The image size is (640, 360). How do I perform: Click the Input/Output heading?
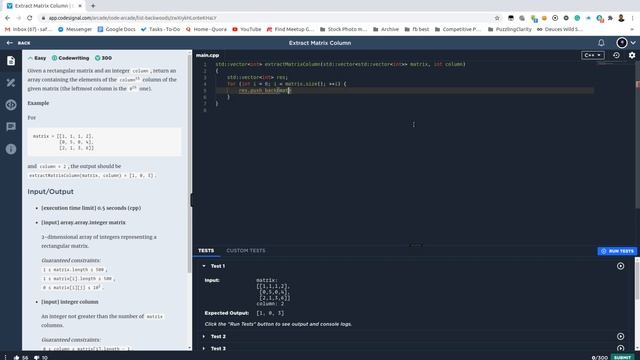tap(51, 192)
